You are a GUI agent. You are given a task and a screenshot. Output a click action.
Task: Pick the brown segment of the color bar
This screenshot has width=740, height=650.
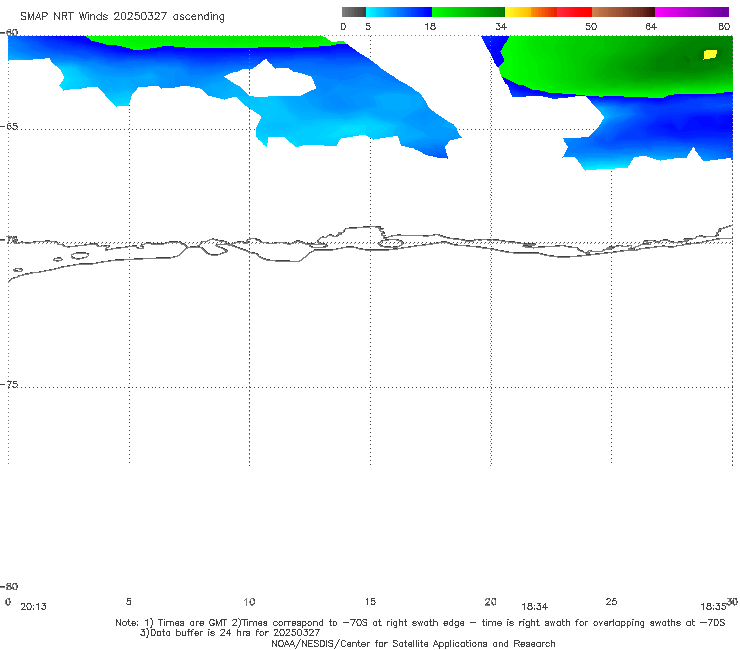tap(623, 12)
